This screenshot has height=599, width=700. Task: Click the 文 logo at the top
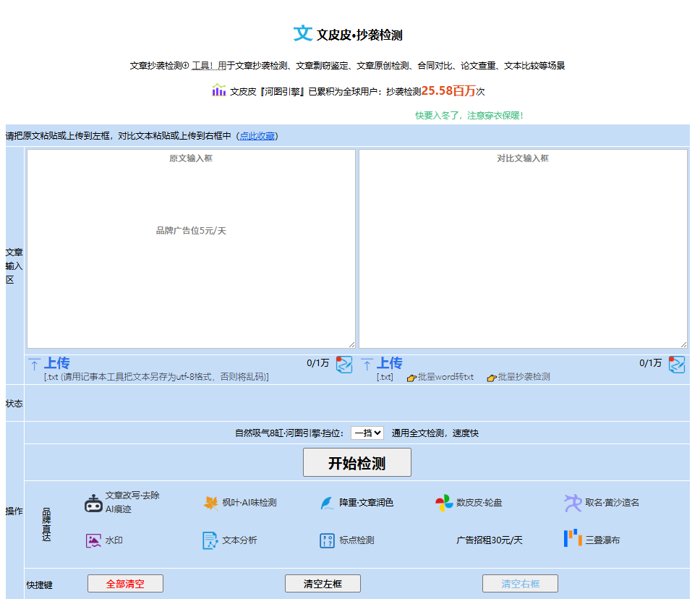[x=302, y=33]
